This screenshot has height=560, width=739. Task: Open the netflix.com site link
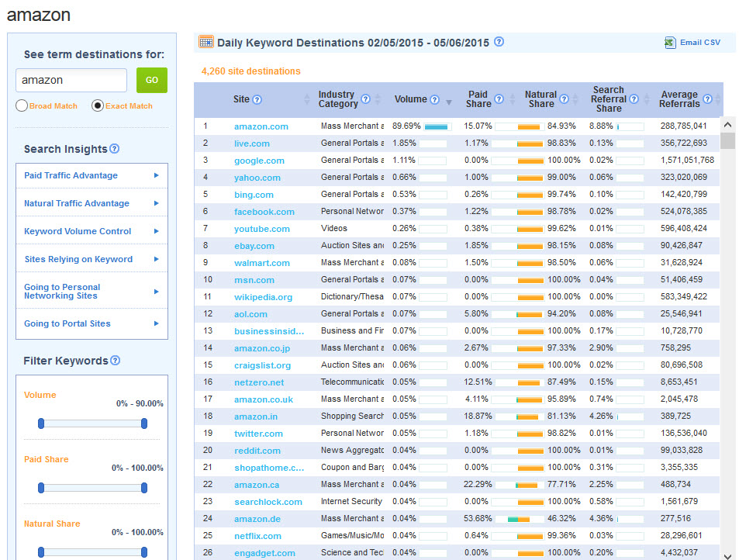[x=257, y=536]
